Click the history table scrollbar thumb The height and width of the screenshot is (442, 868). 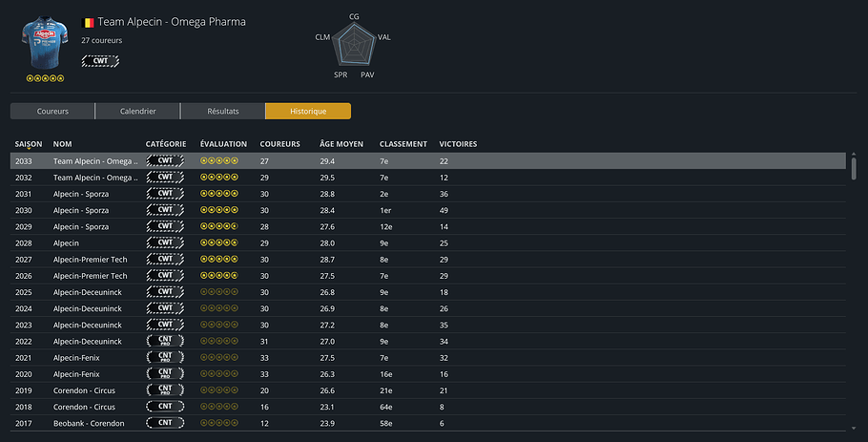tap(854, 168)
